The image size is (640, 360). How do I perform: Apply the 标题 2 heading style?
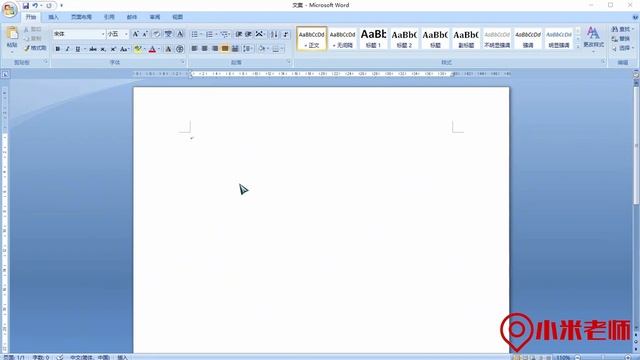tap(404, 39)
